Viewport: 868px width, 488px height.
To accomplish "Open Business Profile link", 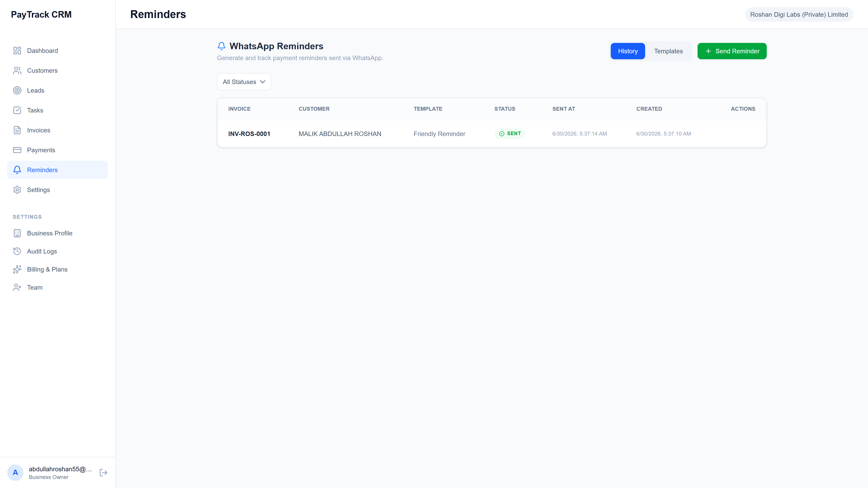I will [58, 233].
